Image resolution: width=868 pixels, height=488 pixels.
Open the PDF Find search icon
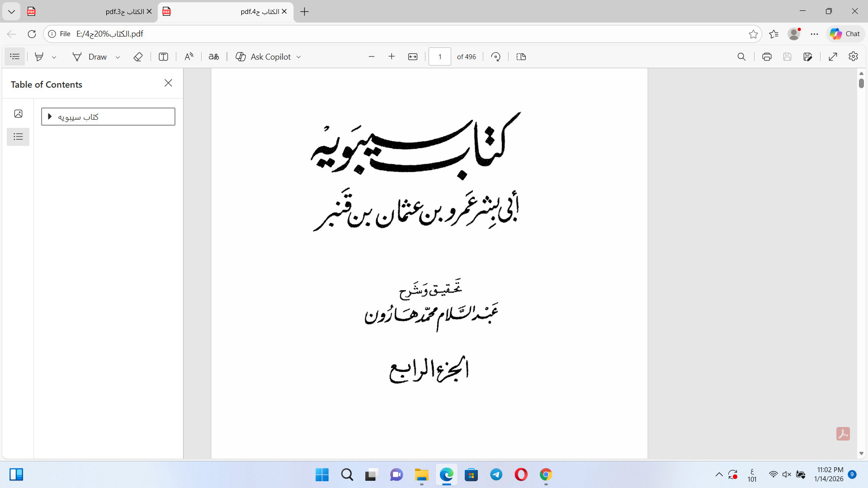pyautogui.click(x=741, y=56)
